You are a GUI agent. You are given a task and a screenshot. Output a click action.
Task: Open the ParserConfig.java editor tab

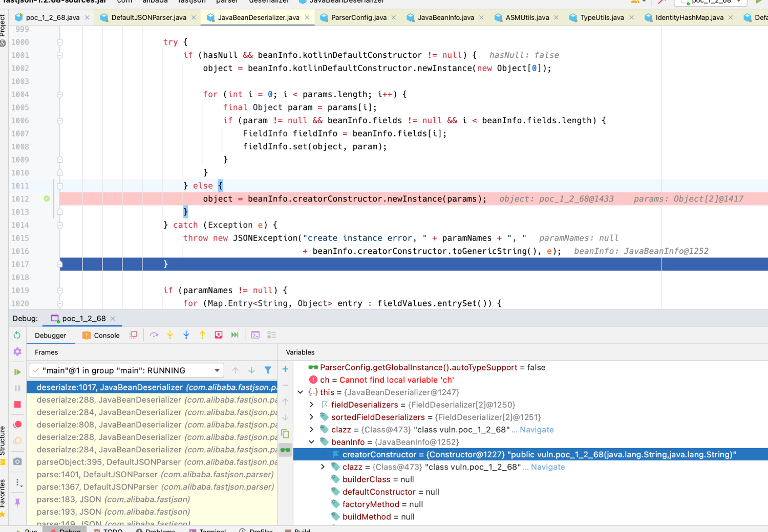click(x=358, y=17)
